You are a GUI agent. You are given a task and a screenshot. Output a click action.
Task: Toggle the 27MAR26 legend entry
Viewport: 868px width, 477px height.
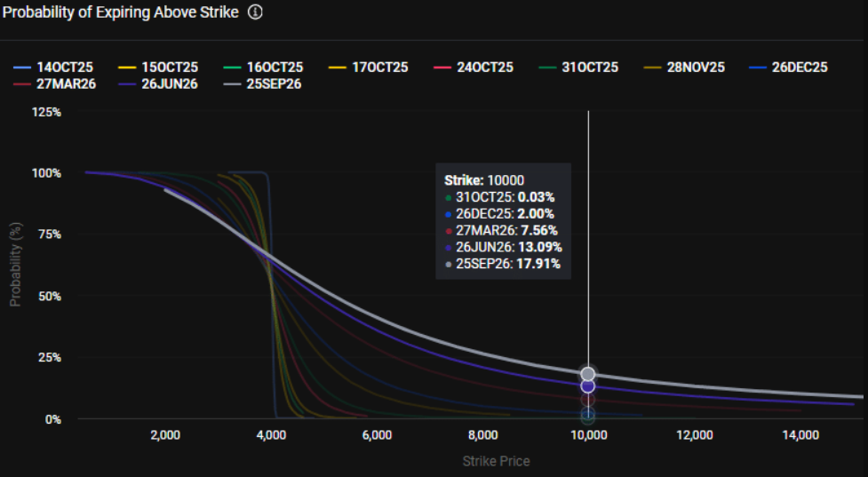pyautogui.click(x=54, y=83)
